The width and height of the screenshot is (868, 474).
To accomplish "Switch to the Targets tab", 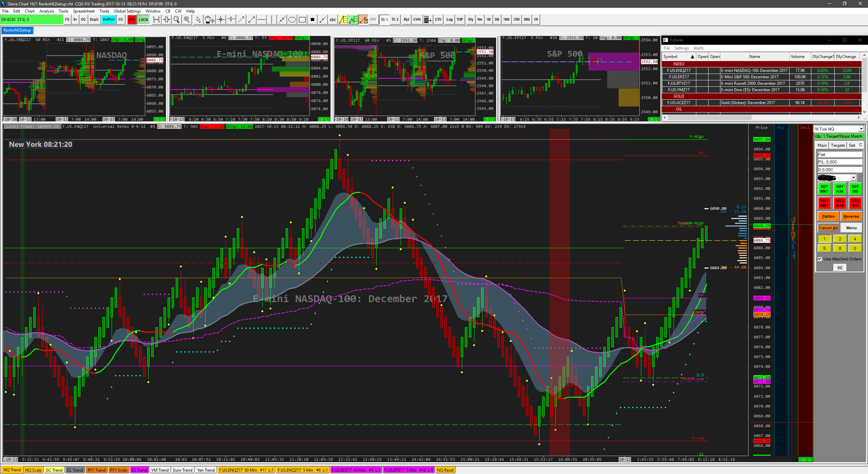I will [x=837, y=145].
